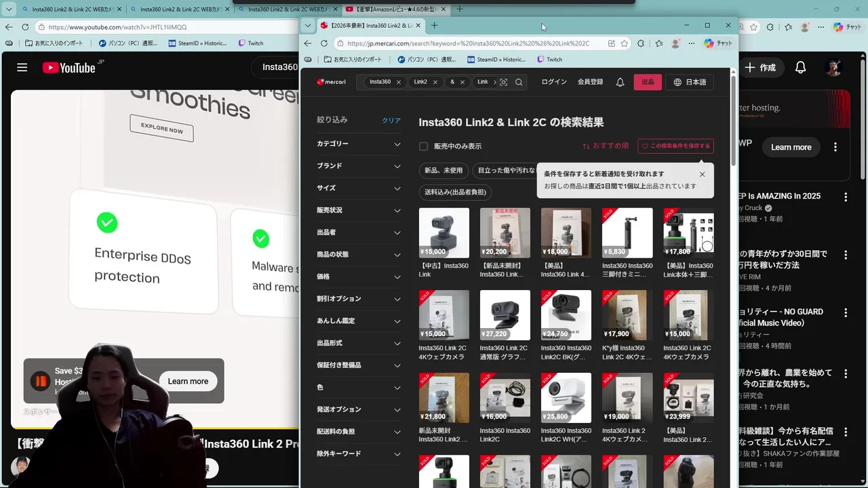This screenshot has height=488, width=868.
Task: Open Mercari notifications bell
Action: pyautogui.click(x=620, y=82)
